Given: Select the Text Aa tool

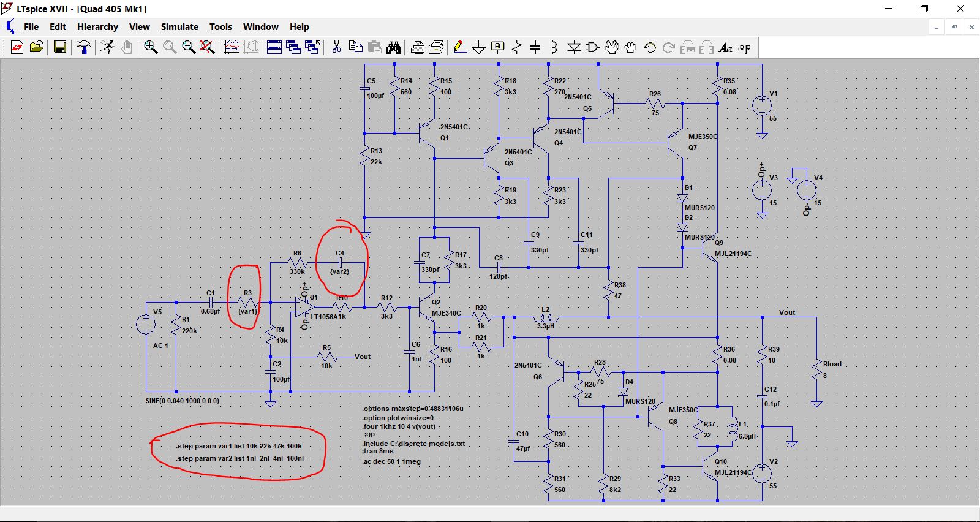Looking at the screenshot, I should pos(726,47).
